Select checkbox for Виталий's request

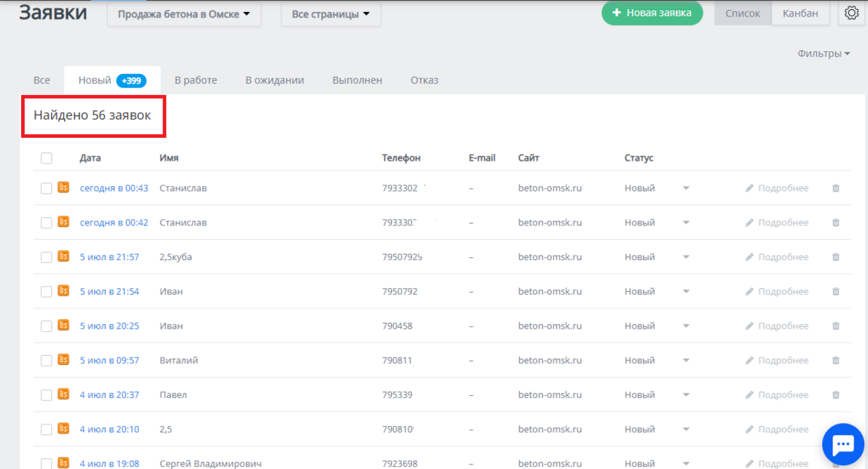coord(47,361)
